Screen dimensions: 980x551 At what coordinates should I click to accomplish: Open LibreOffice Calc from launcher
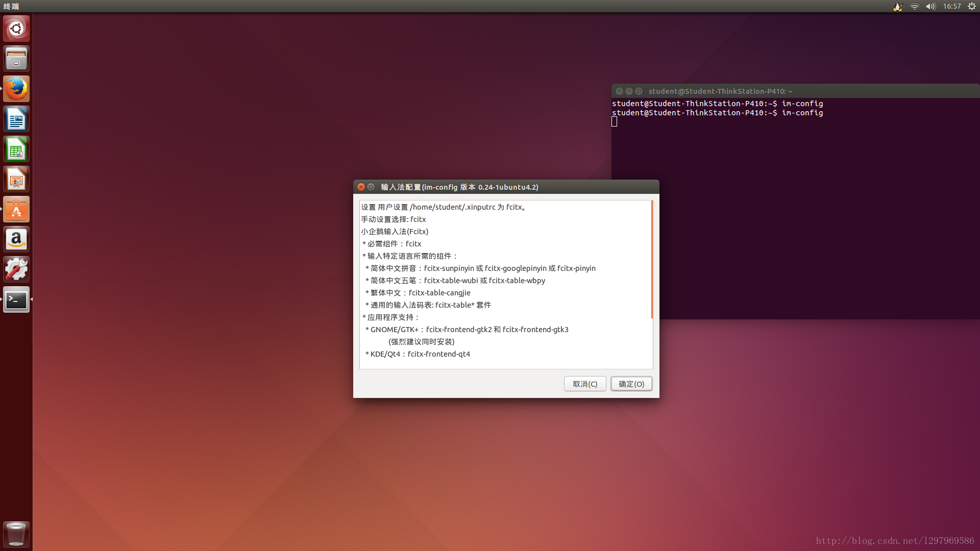[16, 149]
